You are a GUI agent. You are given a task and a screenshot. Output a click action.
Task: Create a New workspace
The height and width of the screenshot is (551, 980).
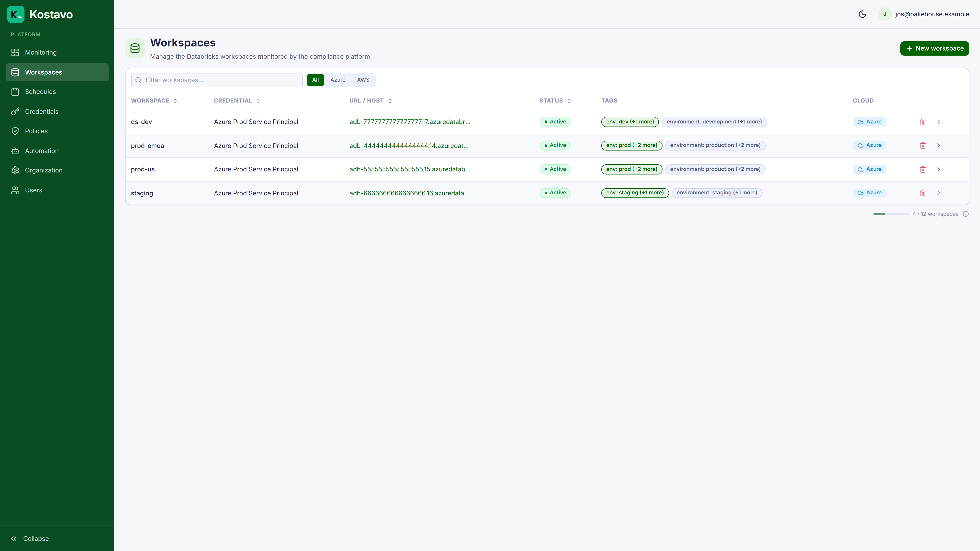934,48
